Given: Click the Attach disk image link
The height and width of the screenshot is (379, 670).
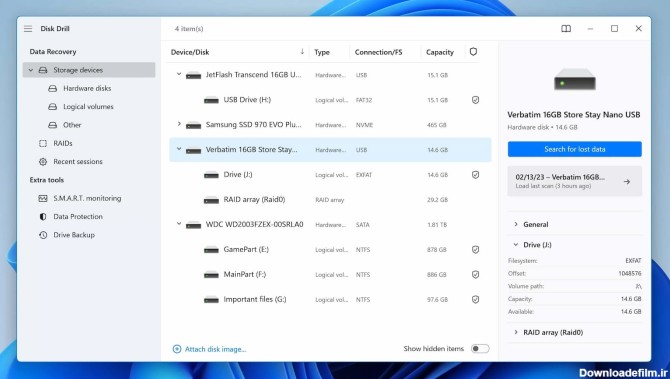Looking at the screenshot, I should (215, 349).
